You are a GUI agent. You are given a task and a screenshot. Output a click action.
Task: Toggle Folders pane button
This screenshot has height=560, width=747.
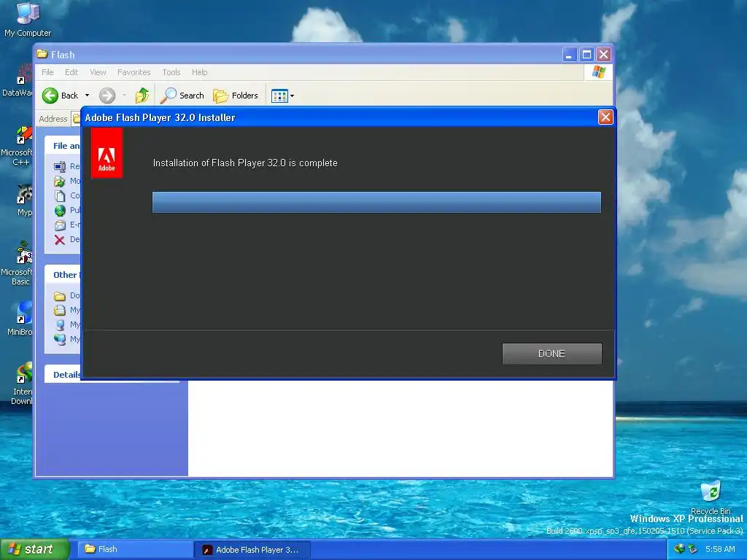pos(236,96)
